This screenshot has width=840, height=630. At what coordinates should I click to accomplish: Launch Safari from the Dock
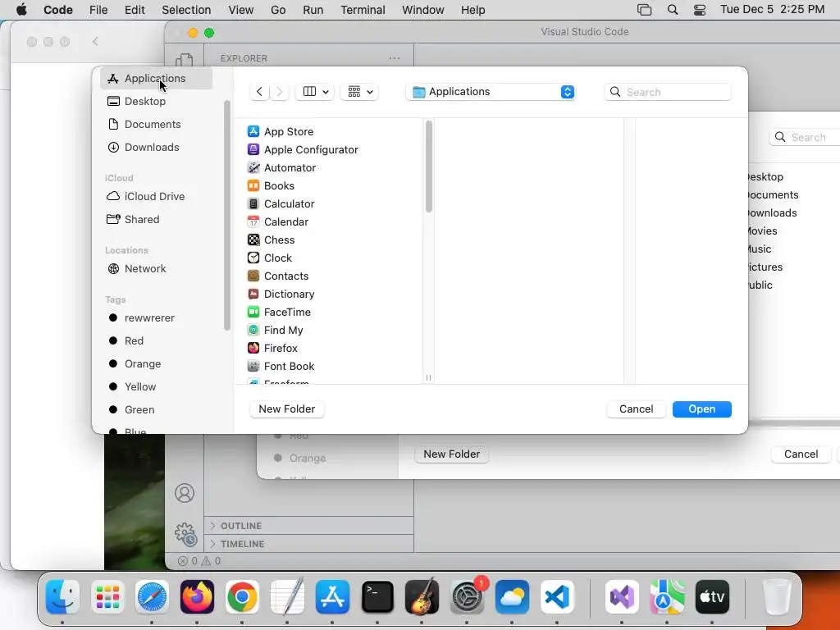[152, 597]
